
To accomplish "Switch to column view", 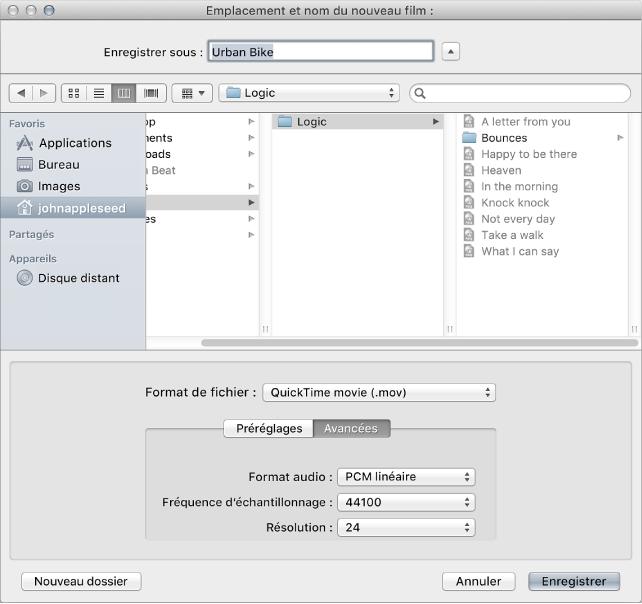I will (124, 93).
